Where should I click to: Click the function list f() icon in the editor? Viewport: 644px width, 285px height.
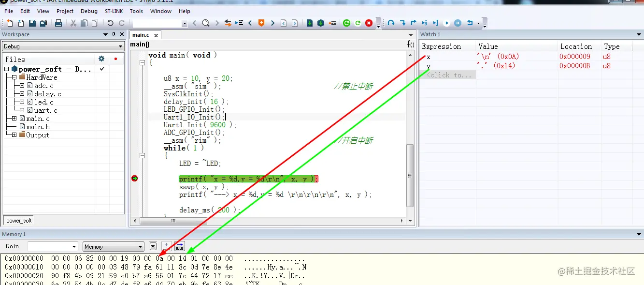point(411,44)
